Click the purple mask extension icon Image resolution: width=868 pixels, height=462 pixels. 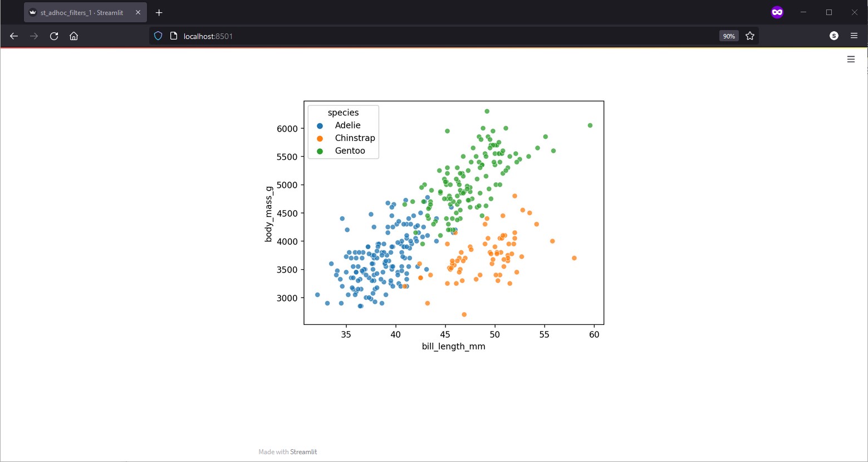pos(777,12)
